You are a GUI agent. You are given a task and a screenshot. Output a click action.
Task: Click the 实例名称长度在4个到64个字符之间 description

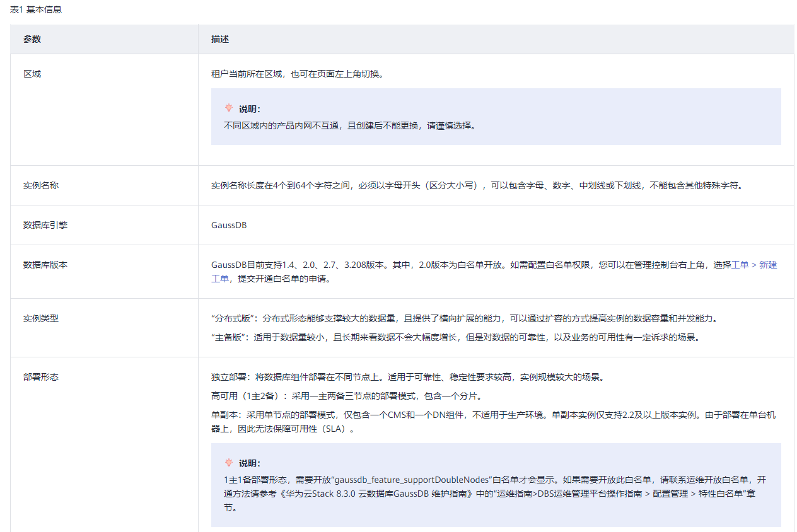[x=477, y=185]
